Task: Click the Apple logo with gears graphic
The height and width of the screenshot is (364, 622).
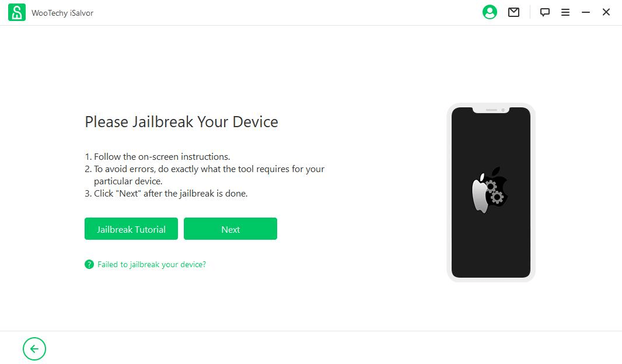Action: [490, 190]
